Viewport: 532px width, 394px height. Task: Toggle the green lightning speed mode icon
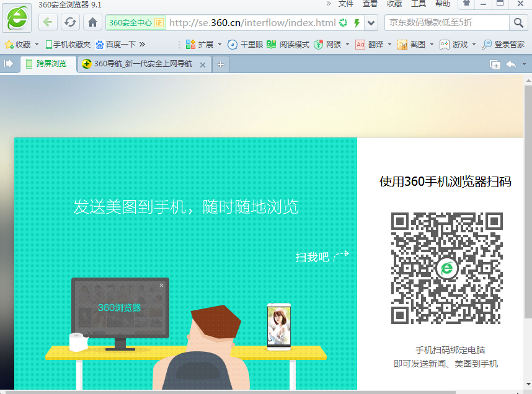(357, 24)
